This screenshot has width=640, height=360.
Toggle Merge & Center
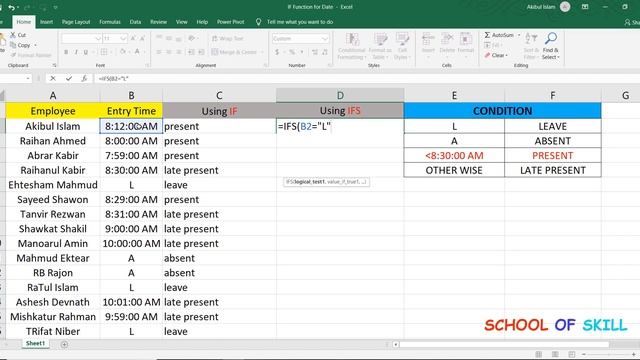234,52
